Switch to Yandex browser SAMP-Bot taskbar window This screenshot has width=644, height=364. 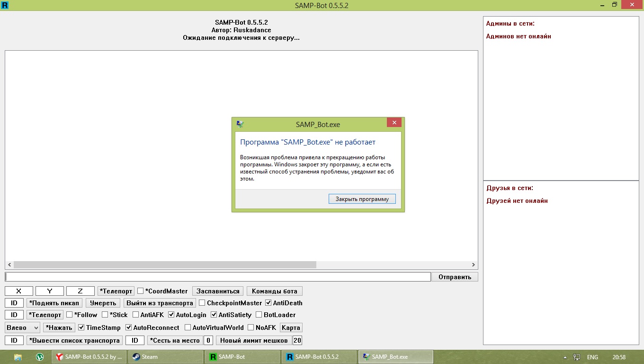click(89, 357)
